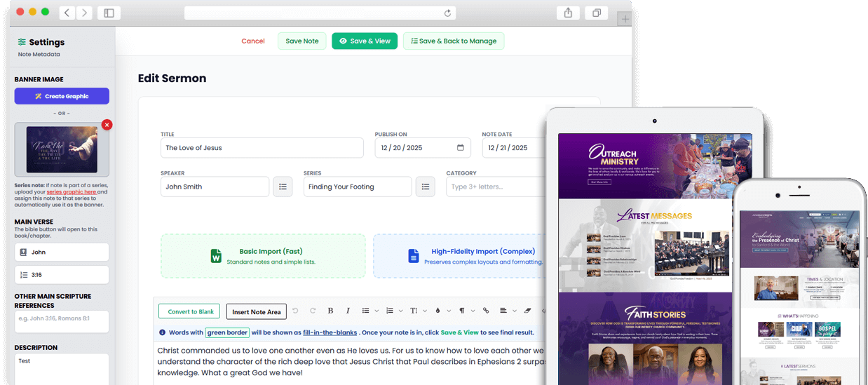Click the browser address bar
The image size is (868, 385).
click(x=320, y=13)
